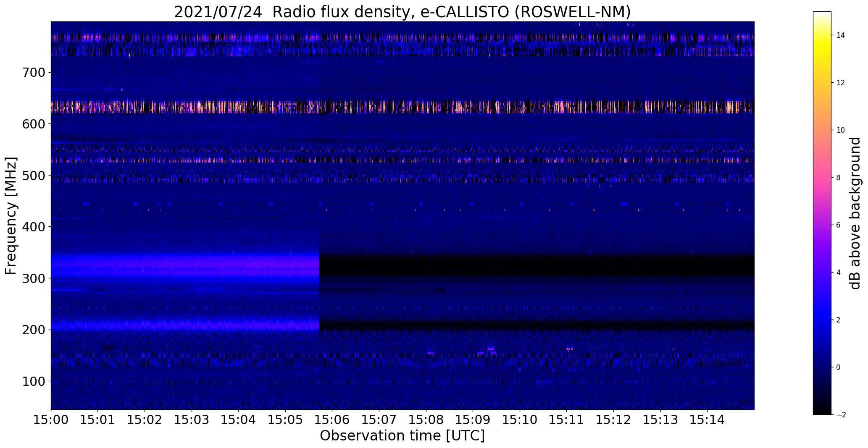868x448 pixels.
Task: Click the 300 frequency tick label
Action: [x=33, y=278]
